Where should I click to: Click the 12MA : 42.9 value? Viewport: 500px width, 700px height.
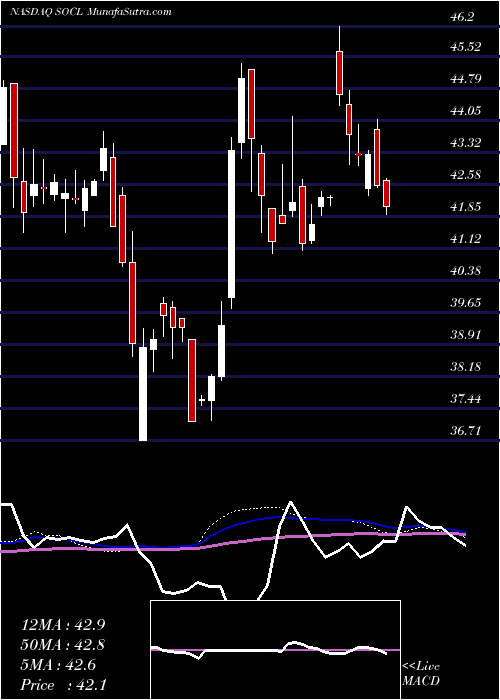pyautogui.click(x=63, y=625)
